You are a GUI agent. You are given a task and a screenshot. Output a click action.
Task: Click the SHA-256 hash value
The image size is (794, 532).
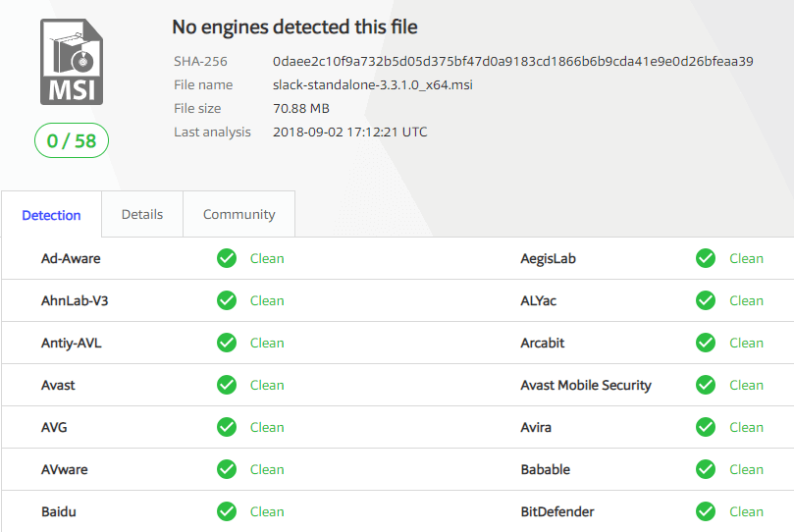click(513, 61)
